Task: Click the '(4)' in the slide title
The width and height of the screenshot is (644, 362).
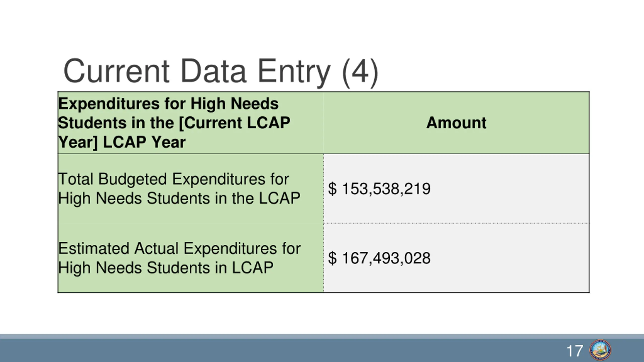Action: [360, 72]
